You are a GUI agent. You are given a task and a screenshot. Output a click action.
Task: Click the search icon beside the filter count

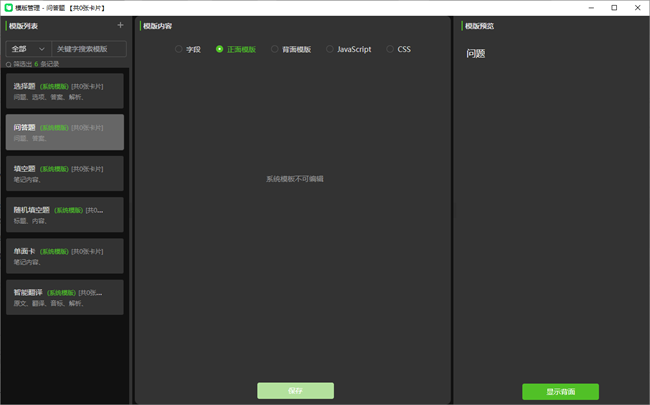click(9, 63)
